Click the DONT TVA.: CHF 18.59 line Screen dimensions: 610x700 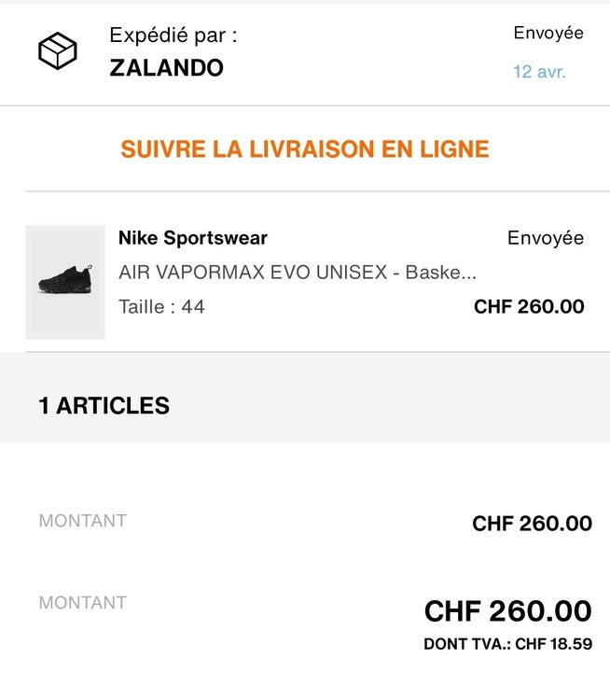[x=507, y=644]
